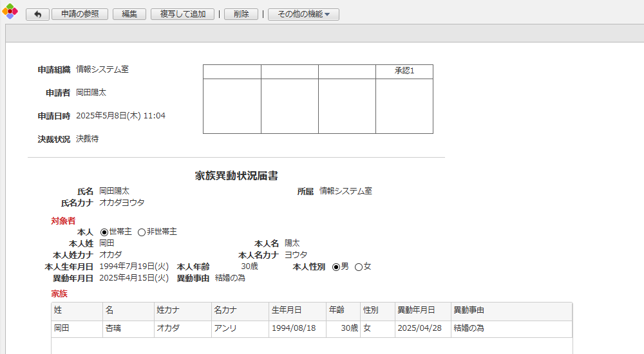Click the 生年月日 column header
Viewport: 644px width, 354px height.
click(x=298, y=311)
